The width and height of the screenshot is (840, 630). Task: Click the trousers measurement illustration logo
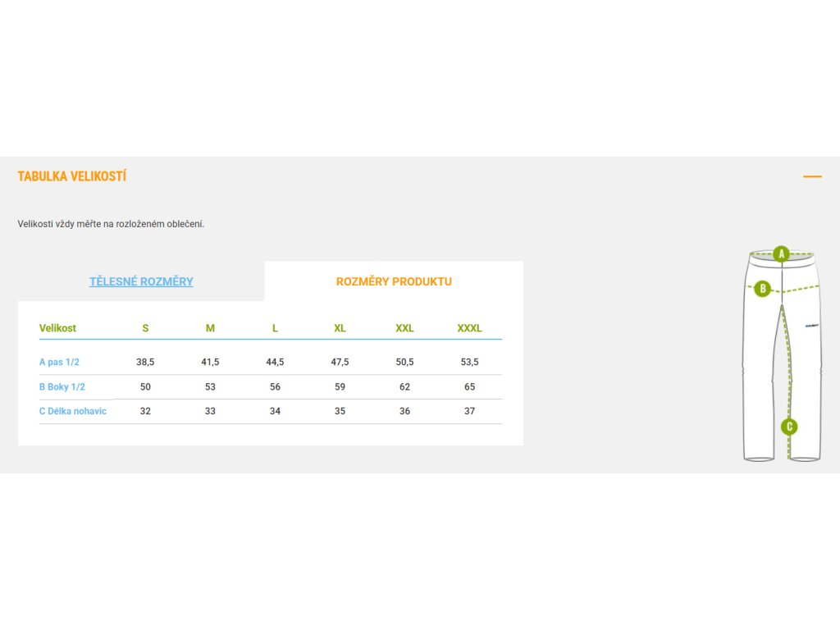click(812, 325)
